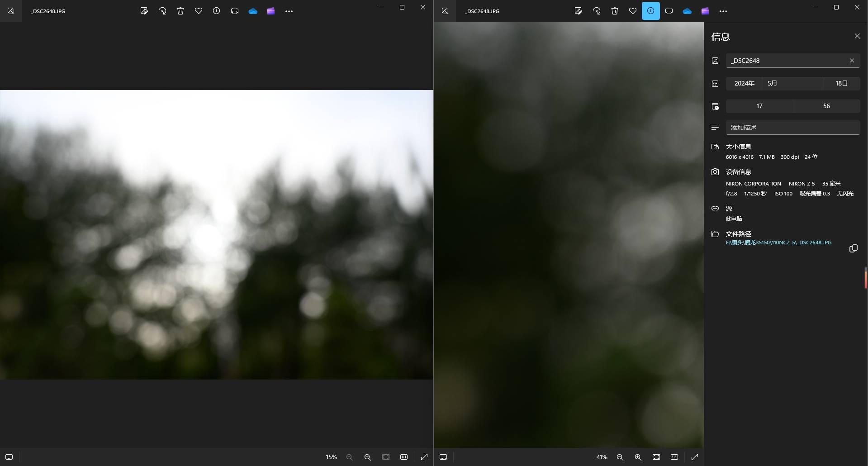Screen dimensions: 868x466
Task: Open the 18日 day selector
Action: point(841,83)
